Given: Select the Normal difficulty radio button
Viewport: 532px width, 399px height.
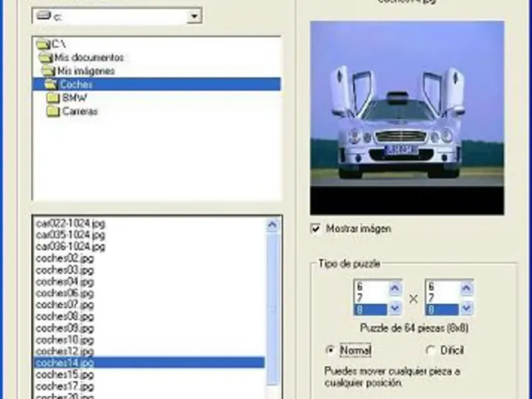Looking at the screenshot, I should pyautogui.click(x=330, y=350).
